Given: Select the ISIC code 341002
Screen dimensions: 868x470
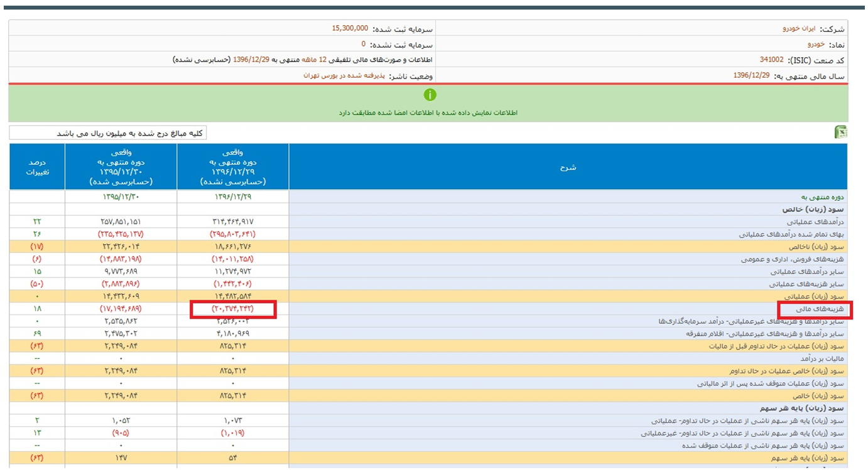Looking at the screenshot, I should [x=771, y=60].
